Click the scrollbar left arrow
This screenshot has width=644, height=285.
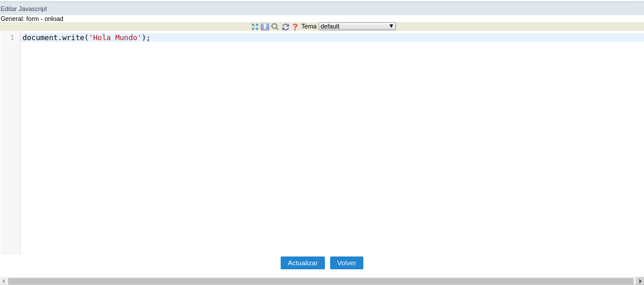pos(3,282)
